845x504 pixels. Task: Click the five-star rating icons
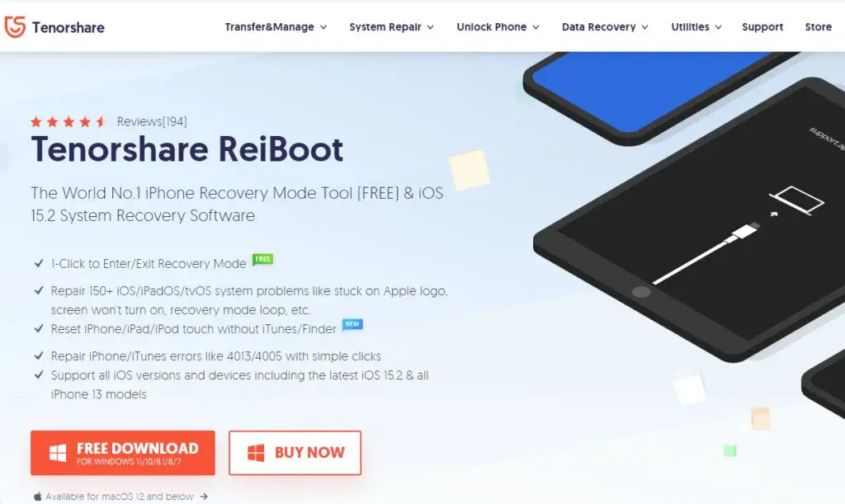(x=68, y=122)
